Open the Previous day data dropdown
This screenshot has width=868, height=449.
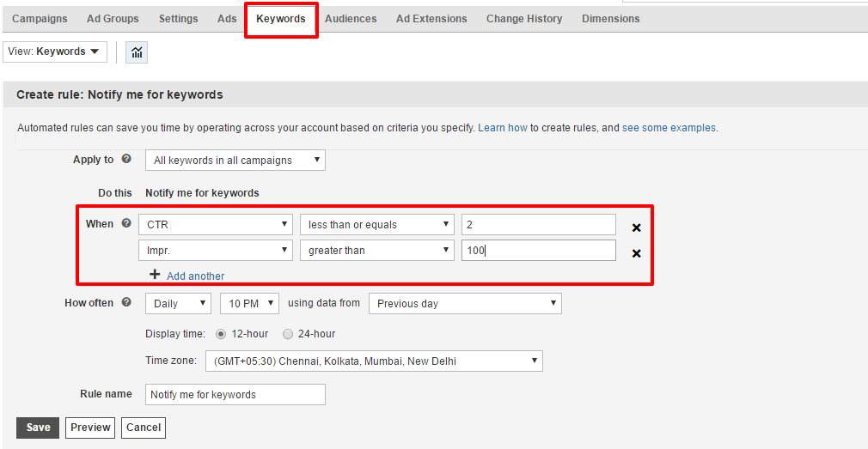465,304
